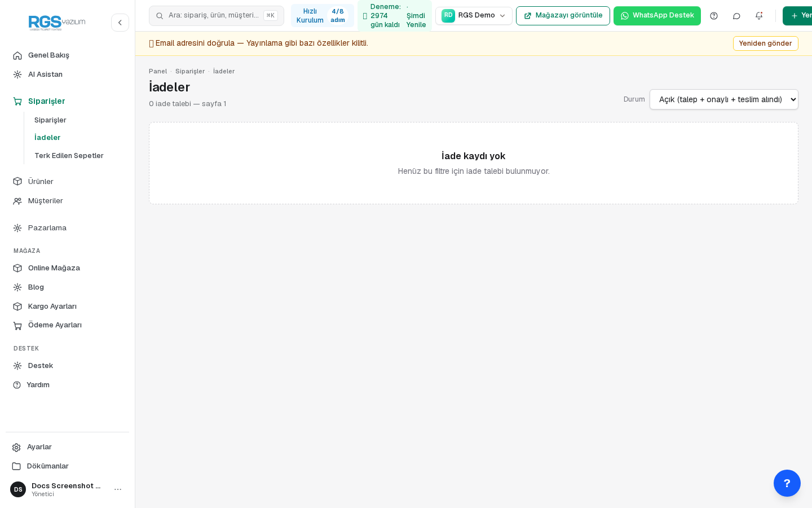812x508 pixels.
Task: Open the user menu three-dots icon
Action: pos(118,489)
